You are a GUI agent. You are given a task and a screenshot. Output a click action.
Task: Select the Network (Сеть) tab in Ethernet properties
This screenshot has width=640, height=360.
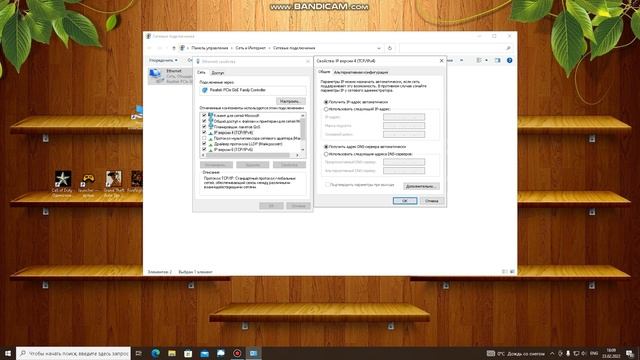tap(201, 72)
